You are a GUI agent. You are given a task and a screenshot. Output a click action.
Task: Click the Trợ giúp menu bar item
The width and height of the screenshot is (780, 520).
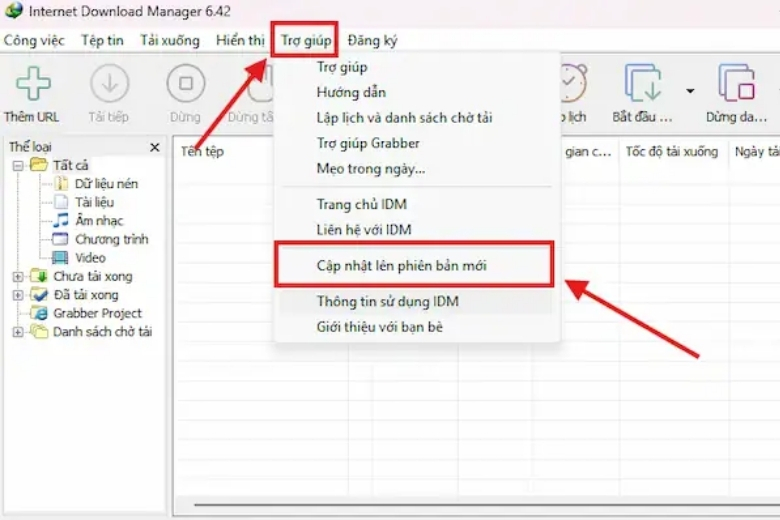pyautogui.click(x=305, y=40)
